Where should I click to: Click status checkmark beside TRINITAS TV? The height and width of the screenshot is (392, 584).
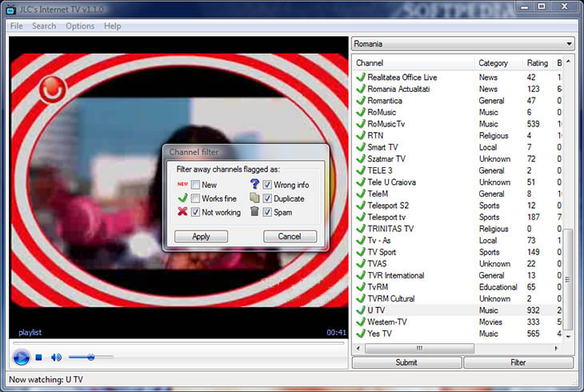(361, 229)
